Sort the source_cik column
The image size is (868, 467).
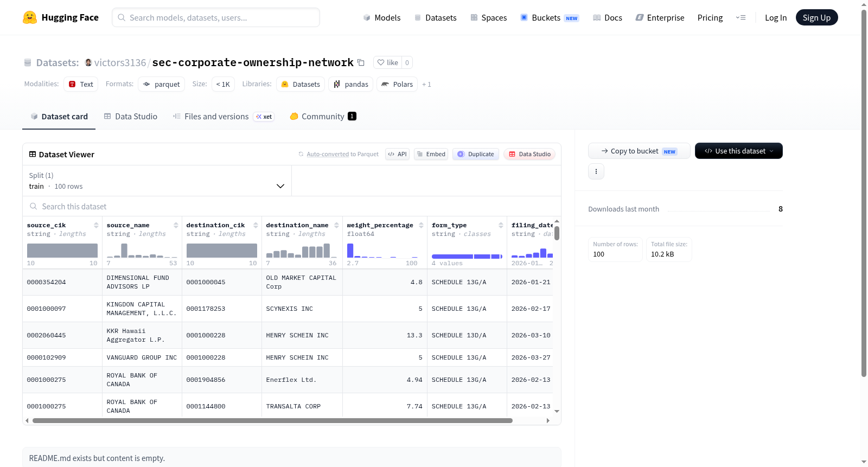click(x=96, y=225)
